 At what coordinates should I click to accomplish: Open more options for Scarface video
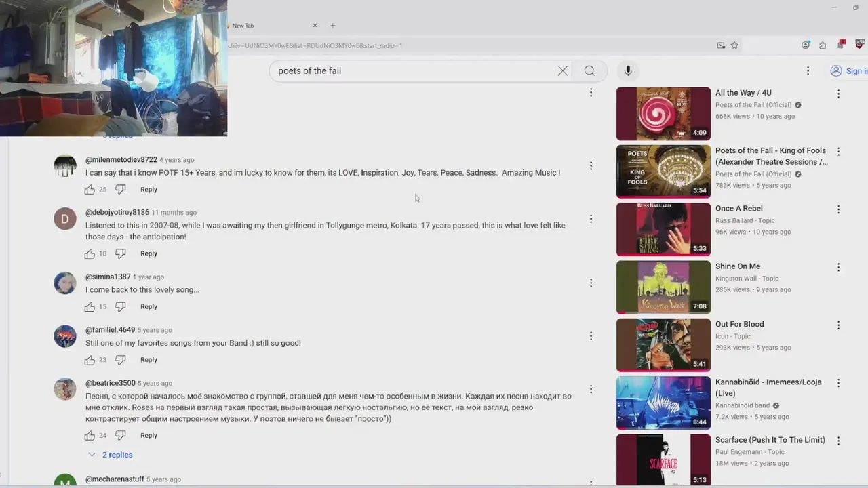pos(838,441)
